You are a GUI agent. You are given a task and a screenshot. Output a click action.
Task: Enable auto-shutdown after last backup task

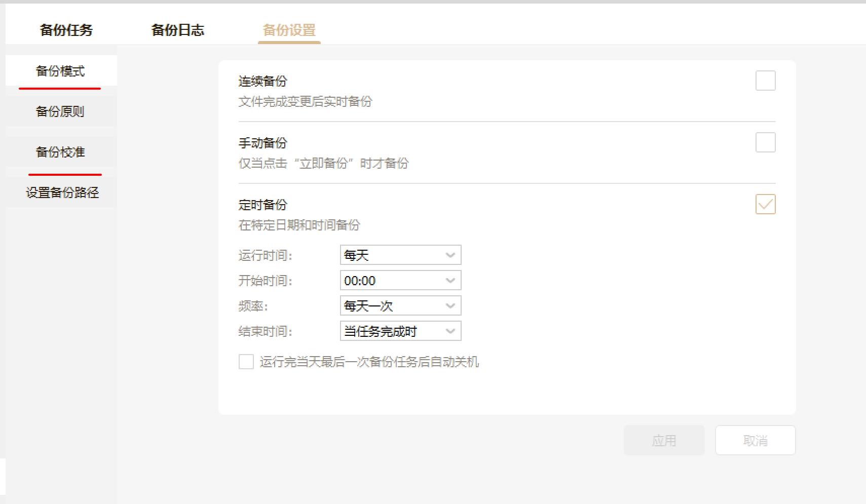[245, 362]
